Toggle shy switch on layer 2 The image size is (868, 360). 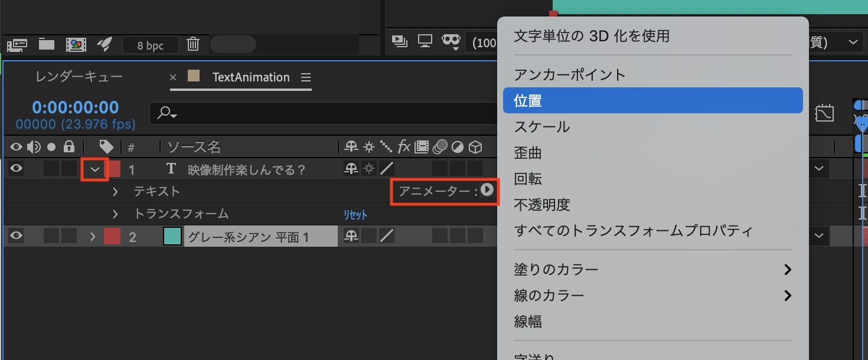(351, 236)
